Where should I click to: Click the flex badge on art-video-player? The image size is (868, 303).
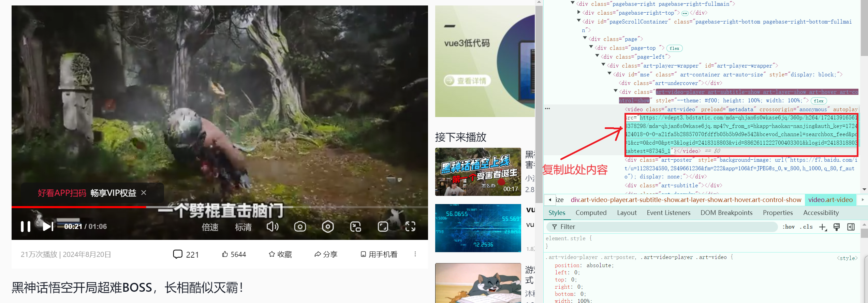819,101
